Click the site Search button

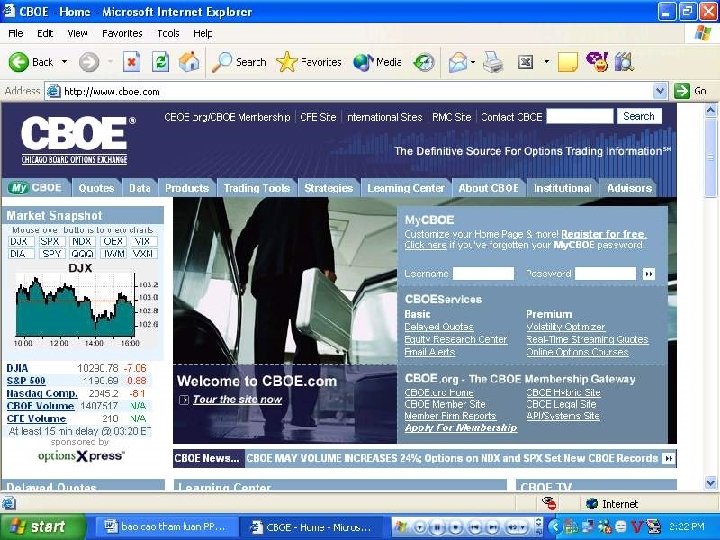tap(639, 116)
